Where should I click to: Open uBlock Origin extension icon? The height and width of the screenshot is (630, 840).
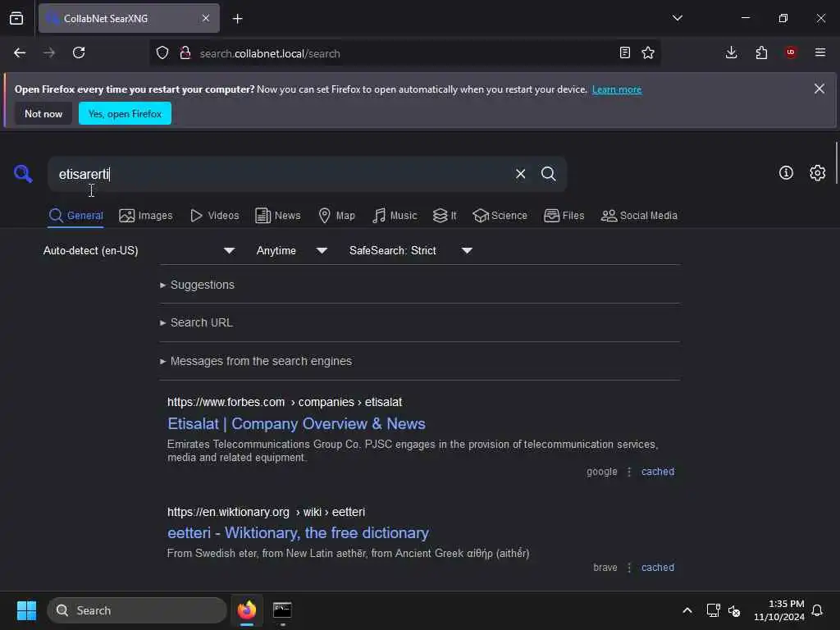[791, 52]
